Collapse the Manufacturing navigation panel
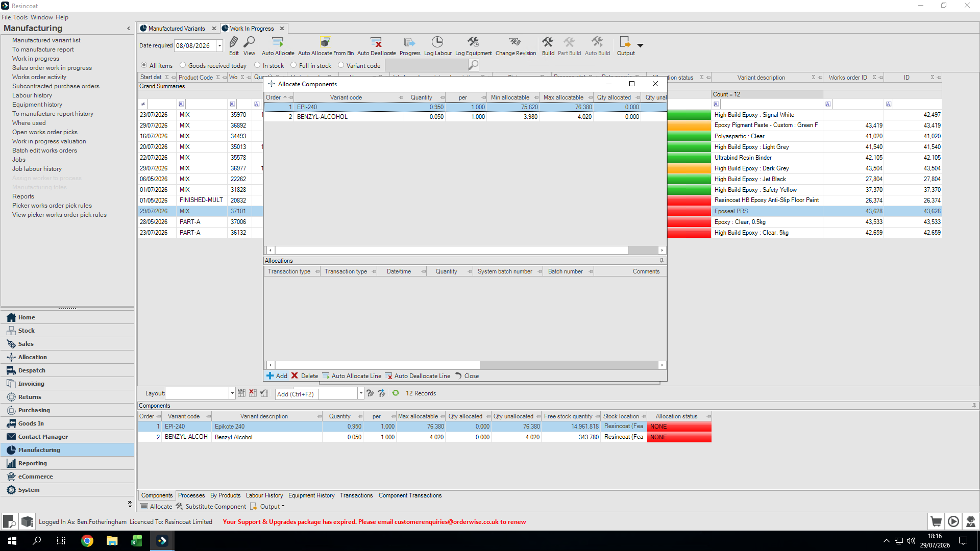980x551 pixels. point(129,29)
